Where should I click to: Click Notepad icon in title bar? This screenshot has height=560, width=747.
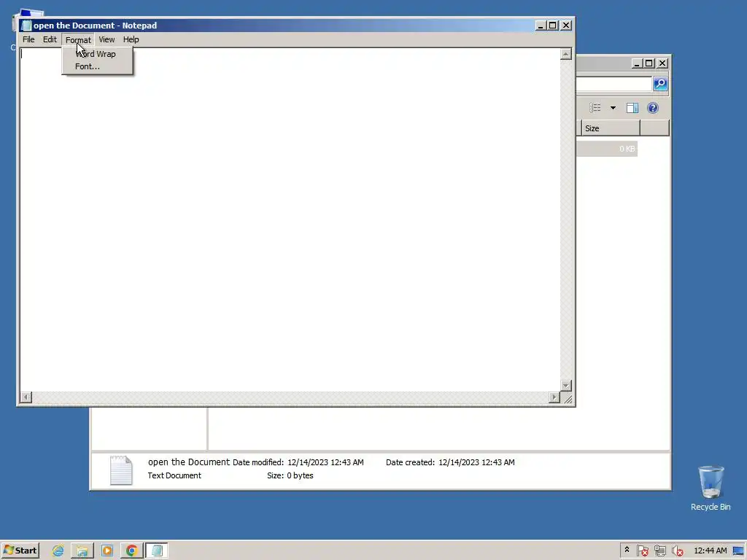27,26
